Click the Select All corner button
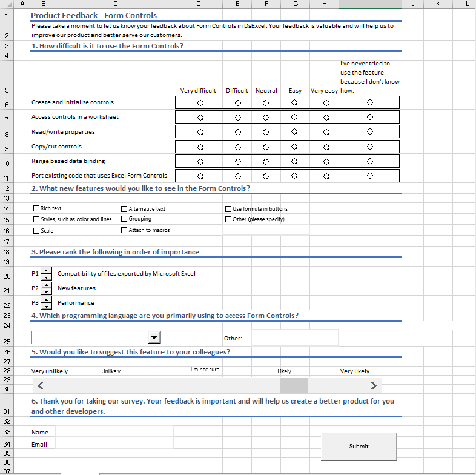Screen dimensions: 476x475 [x=7, y=4]
